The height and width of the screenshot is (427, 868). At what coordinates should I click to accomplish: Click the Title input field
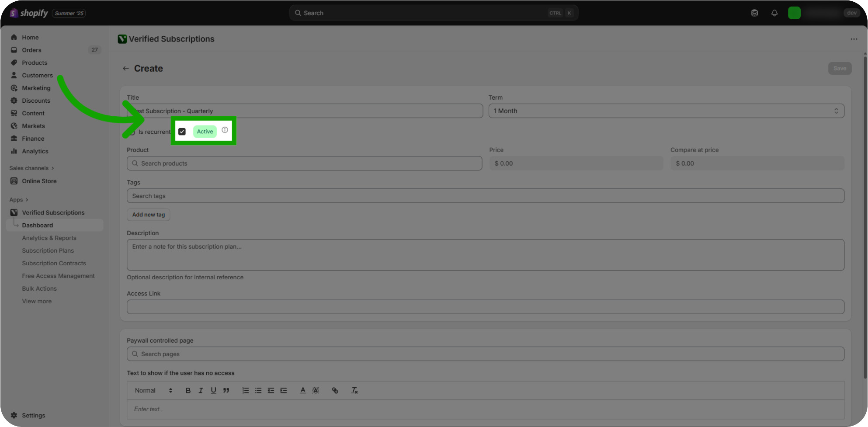coord(305,111)
